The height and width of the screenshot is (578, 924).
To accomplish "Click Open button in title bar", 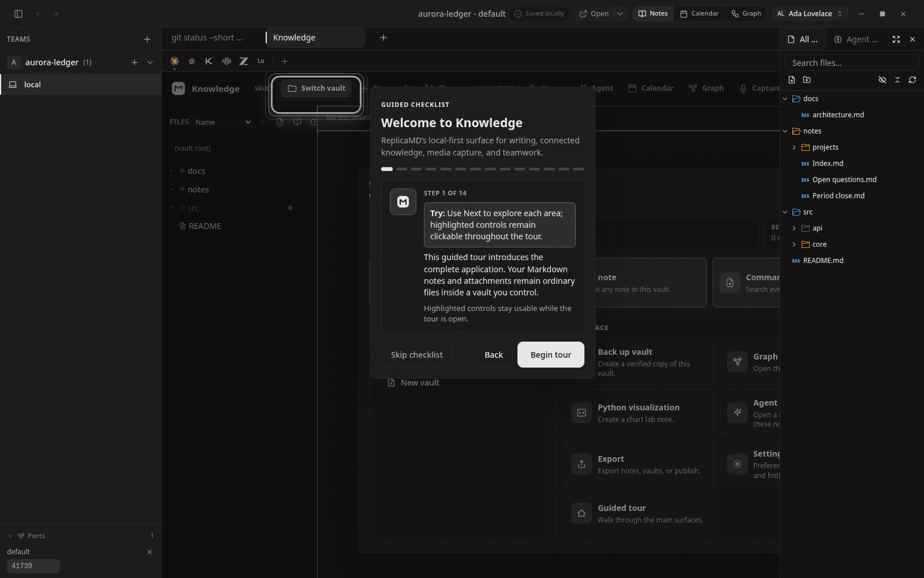I will (594, 14).
